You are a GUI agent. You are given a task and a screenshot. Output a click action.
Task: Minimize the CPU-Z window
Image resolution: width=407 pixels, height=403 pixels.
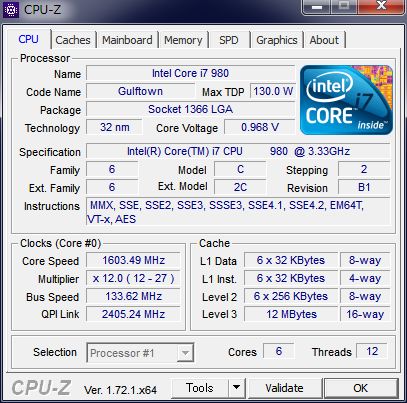[316, 6]
